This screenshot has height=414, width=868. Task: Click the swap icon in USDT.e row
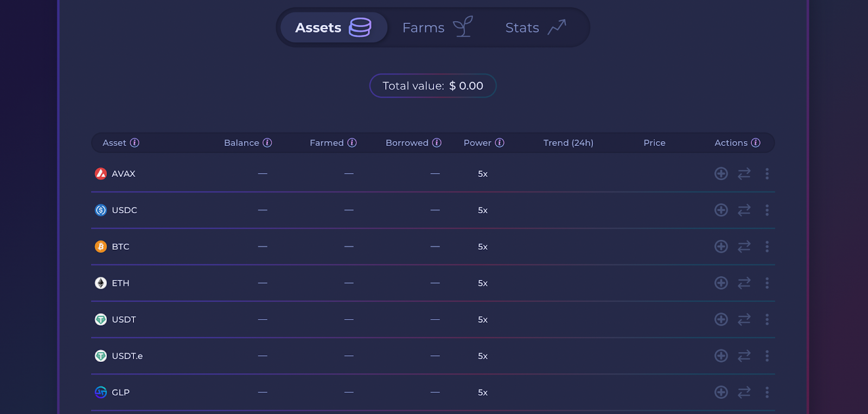(x=744, y=356)
